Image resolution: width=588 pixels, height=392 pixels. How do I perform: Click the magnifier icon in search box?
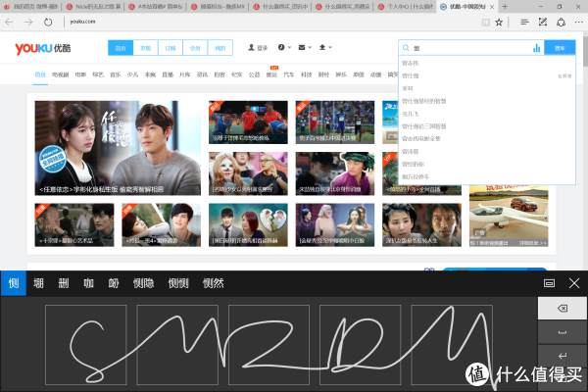pos(406,48)
